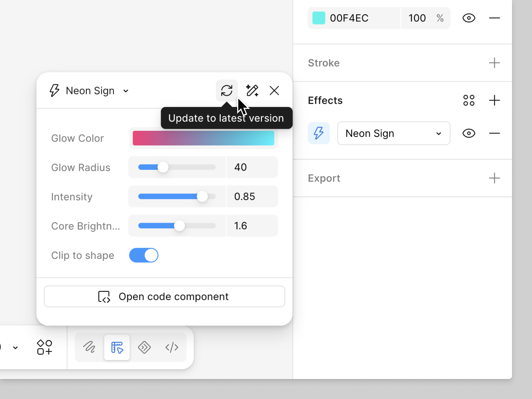Toggle the Clip to shape switch
The image size is (532, 399).
click(x=144, y=255)
